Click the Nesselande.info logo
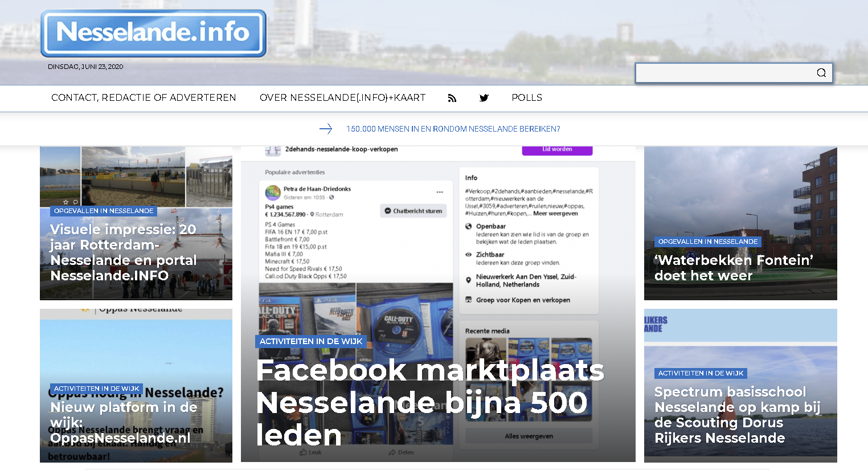 [154, 33]
